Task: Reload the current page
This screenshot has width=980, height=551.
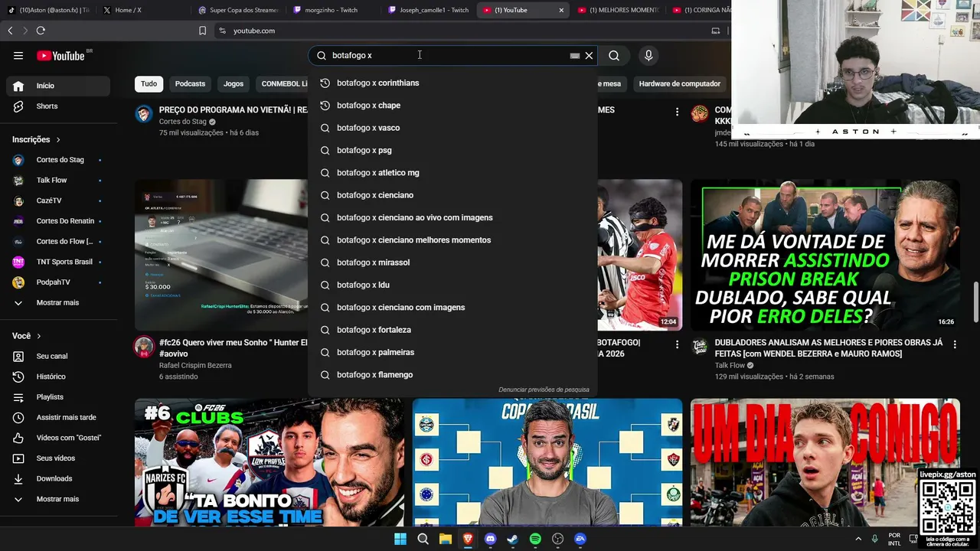Action: coord(41,31)
